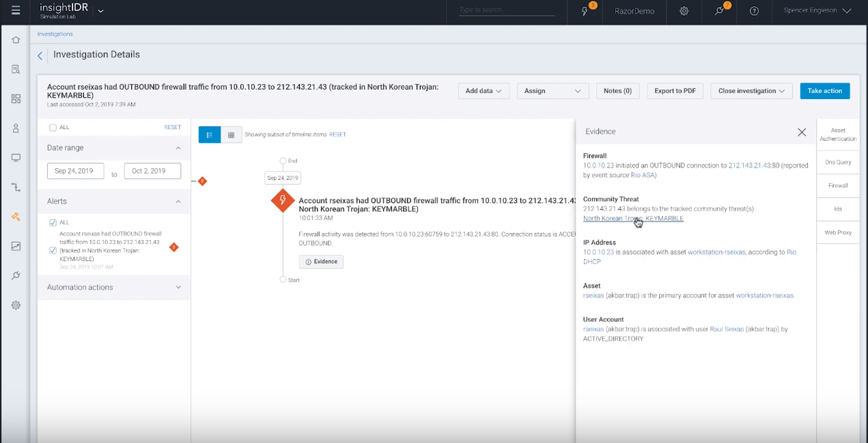Click workstation-rseixas link under IP Address

tap(716, 252)
